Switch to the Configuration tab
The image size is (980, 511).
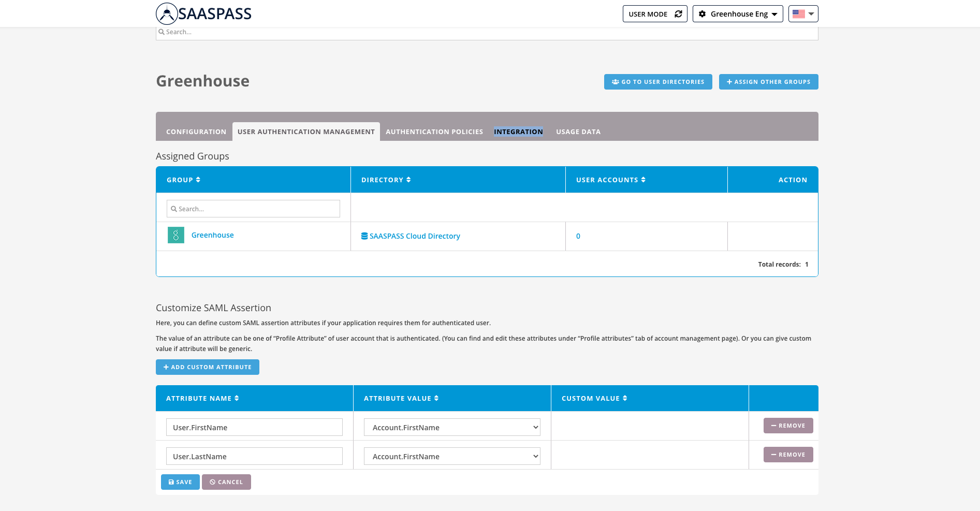point(196,132)
